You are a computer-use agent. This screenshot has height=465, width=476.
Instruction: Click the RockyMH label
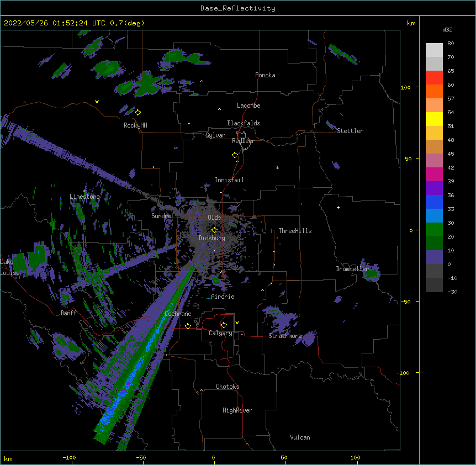(135, 125)
